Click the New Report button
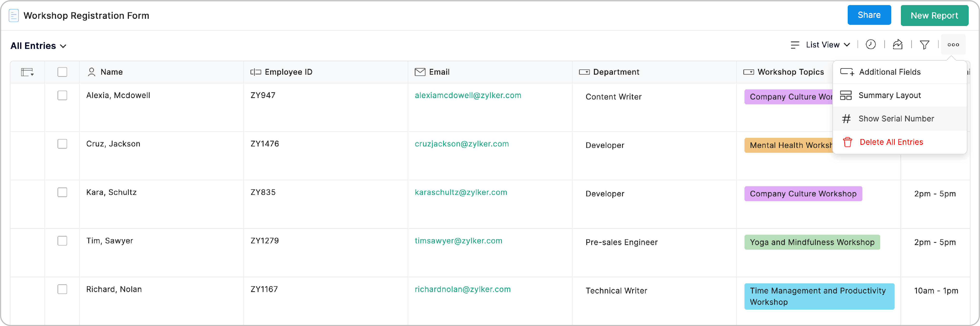The image size is (980, 326). 934,16
